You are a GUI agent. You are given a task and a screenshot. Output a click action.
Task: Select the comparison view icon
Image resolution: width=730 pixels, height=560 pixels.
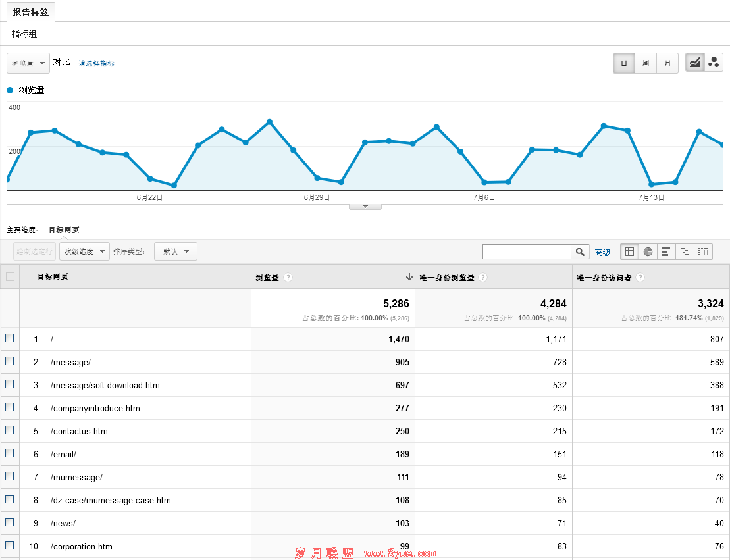[685, 252]
